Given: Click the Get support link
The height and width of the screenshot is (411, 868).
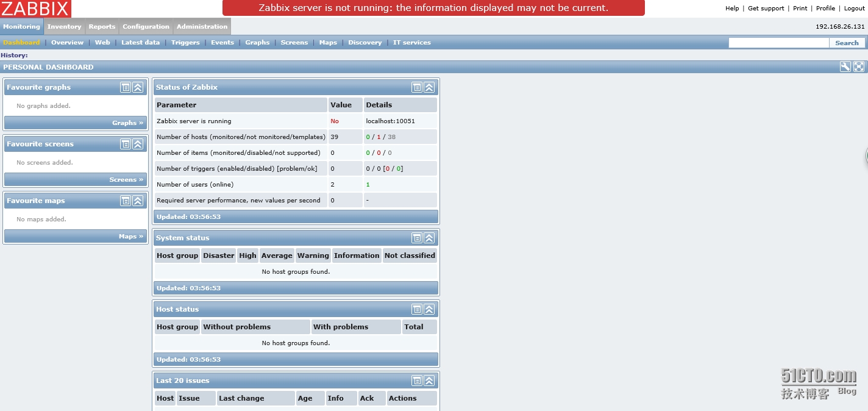Looking at the screenshot, I should [x=766, y=9].
